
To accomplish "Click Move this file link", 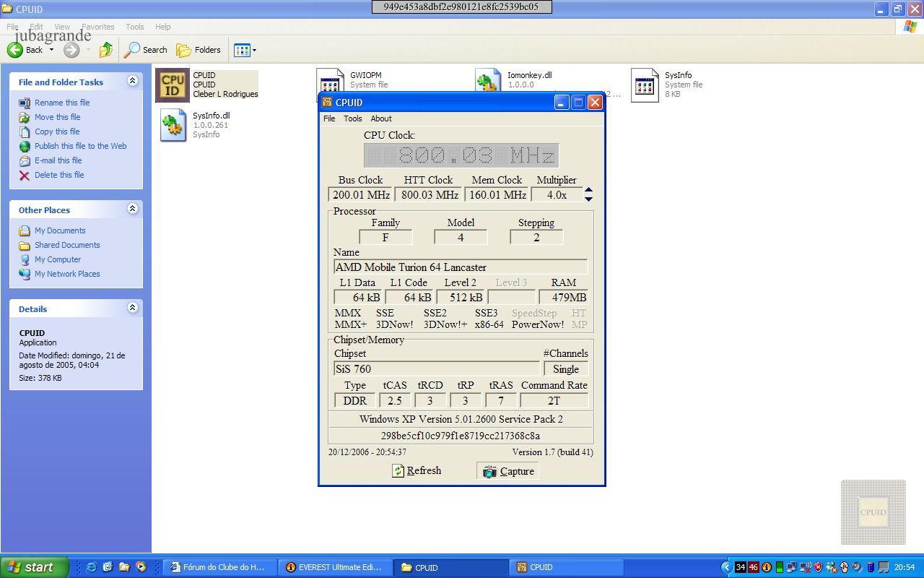I will click(x=58, y=117).
